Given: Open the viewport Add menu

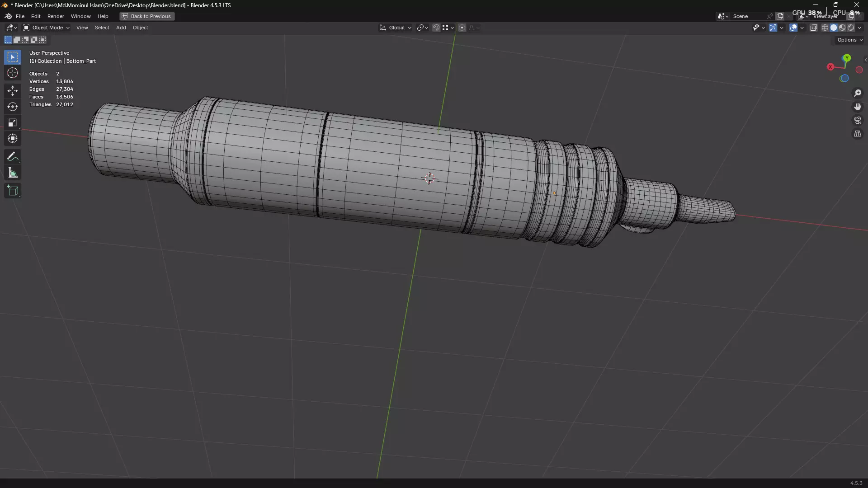Looking at the screenshot, I should [x=121, y=28].
